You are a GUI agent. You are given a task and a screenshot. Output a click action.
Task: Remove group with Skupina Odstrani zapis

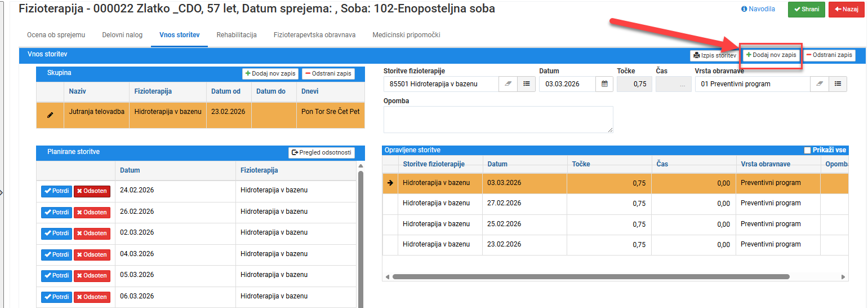(328, 73)
